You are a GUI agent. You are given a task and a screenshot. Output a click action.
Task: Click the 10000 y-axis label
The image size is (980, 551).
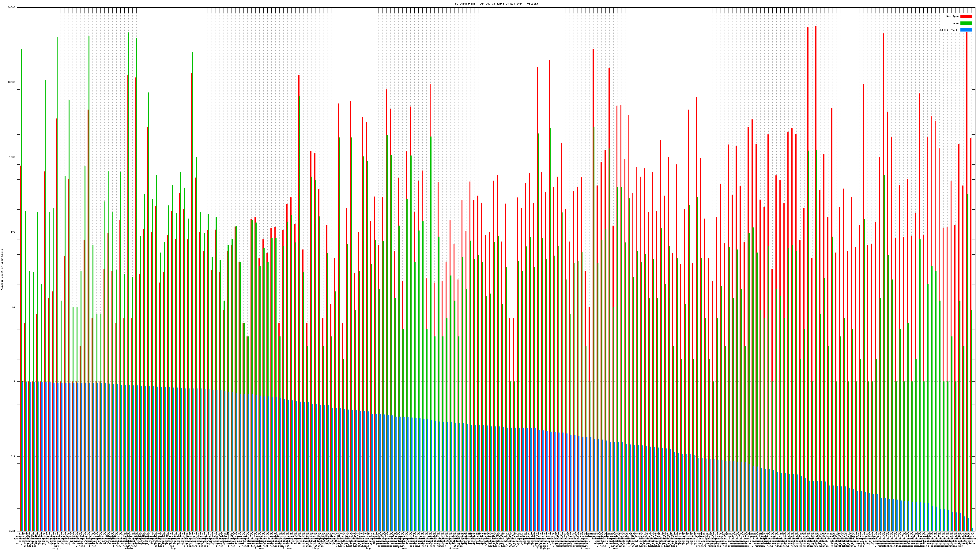pyautogui.click(x=12, y=83)
